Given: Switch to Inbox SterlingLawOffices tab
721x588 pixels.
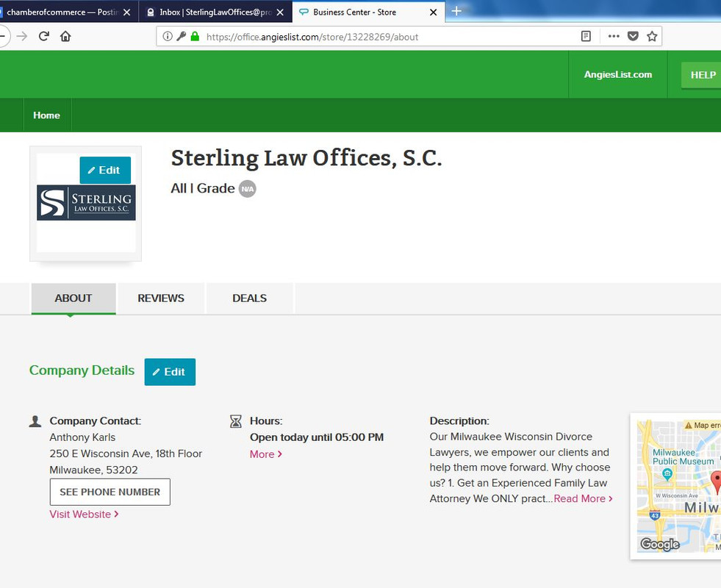Looking at the screenshot, I should tap(215, 12).
